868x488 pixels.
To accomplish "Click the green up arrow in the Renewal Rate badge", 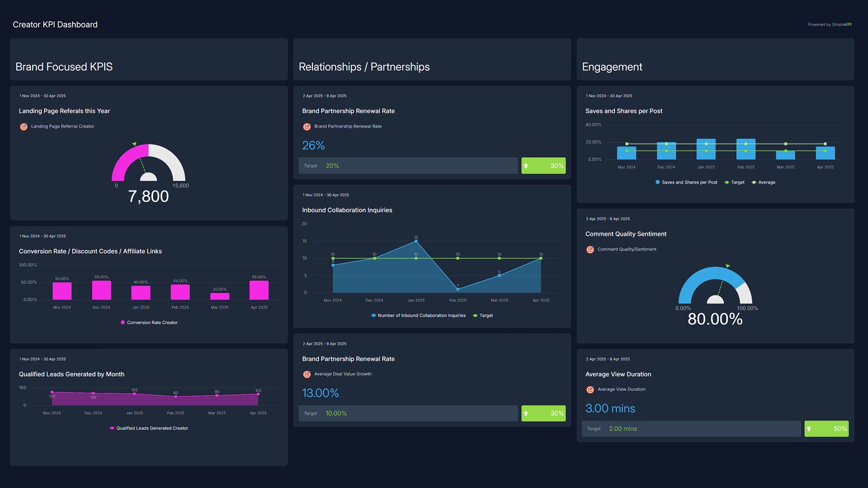I will 526,165.
